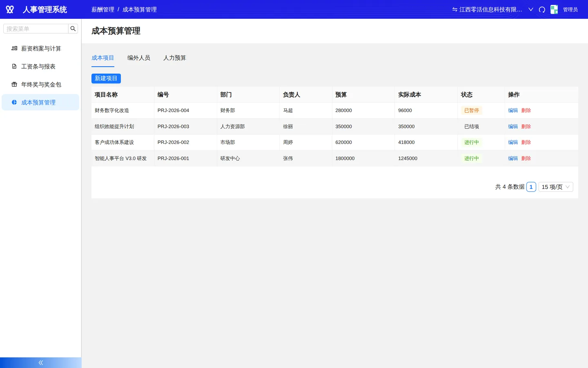Click the 薪资档案与计算 sidebar icon
This screenshot has height=368, width=588.
coord(14,48)
